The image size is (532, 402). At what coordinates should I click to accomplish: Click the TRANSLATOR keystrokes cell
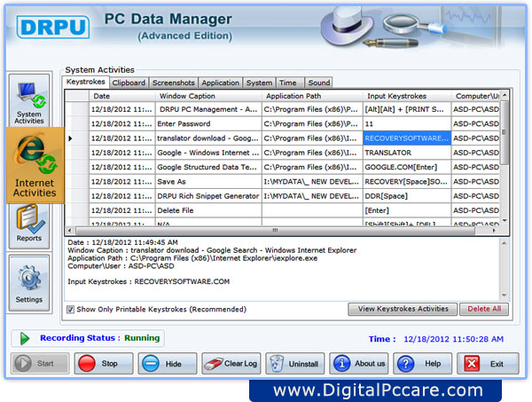point(407,153)
